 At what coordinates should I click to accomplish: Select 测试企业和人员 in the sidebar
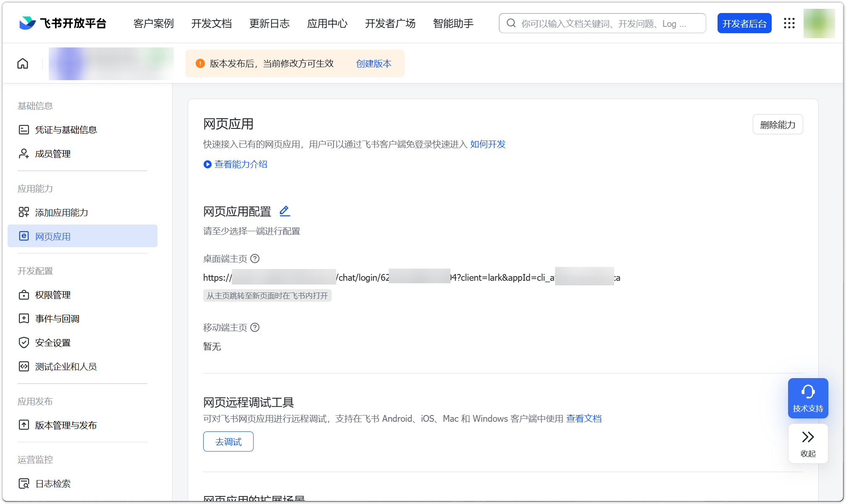pos(66,366)
